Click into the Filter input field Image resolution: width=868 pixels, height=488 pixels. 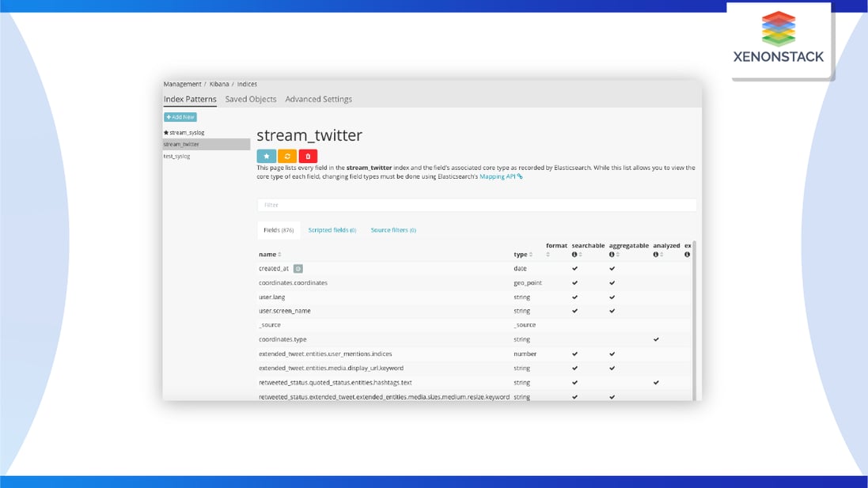pyautogui.click(x=476, y=205)
